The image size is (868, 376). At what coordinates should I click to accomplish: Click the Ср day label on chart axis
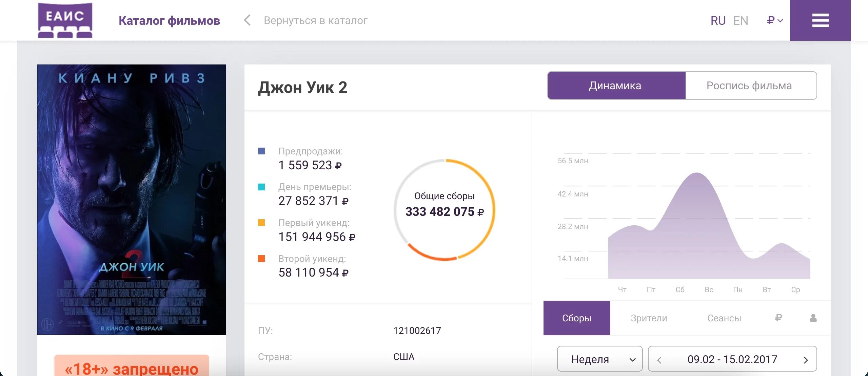coord(795,290)
